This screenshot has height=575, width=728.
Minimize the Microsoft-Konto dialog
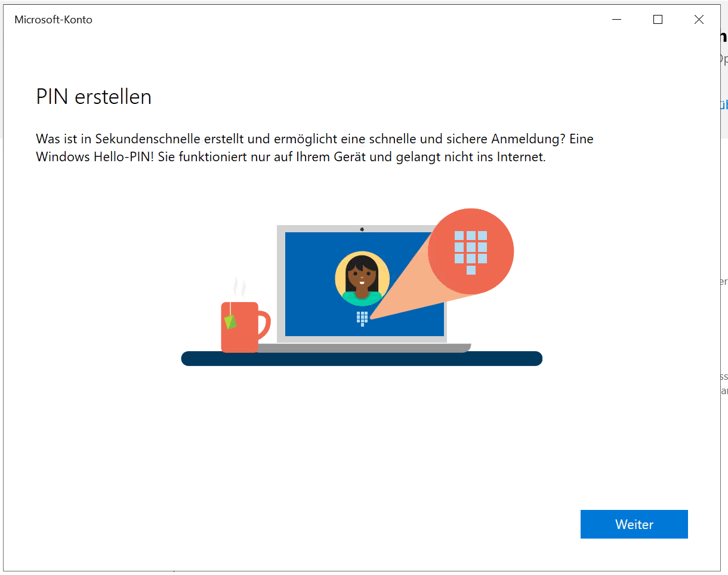617,20
